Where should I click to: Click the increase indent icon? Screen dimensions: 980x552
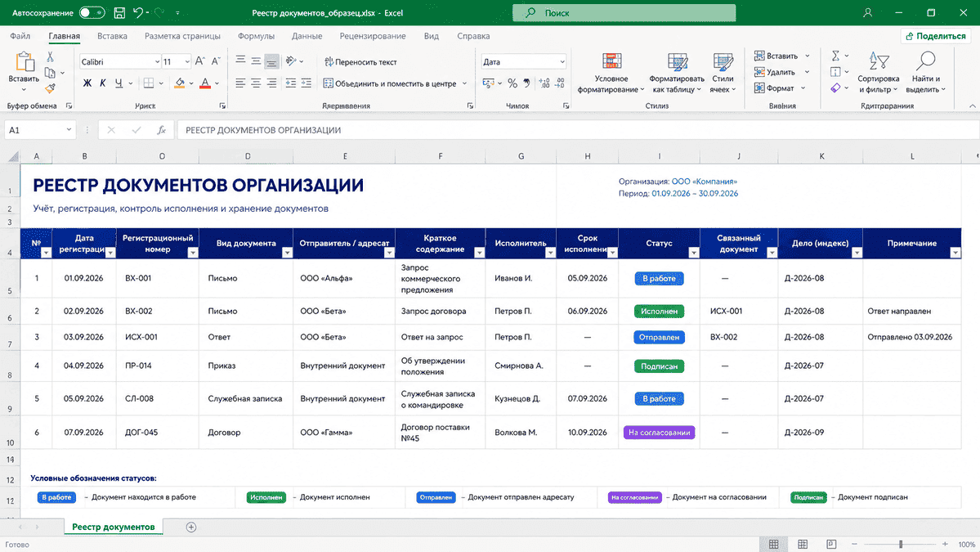click(307, 83)
